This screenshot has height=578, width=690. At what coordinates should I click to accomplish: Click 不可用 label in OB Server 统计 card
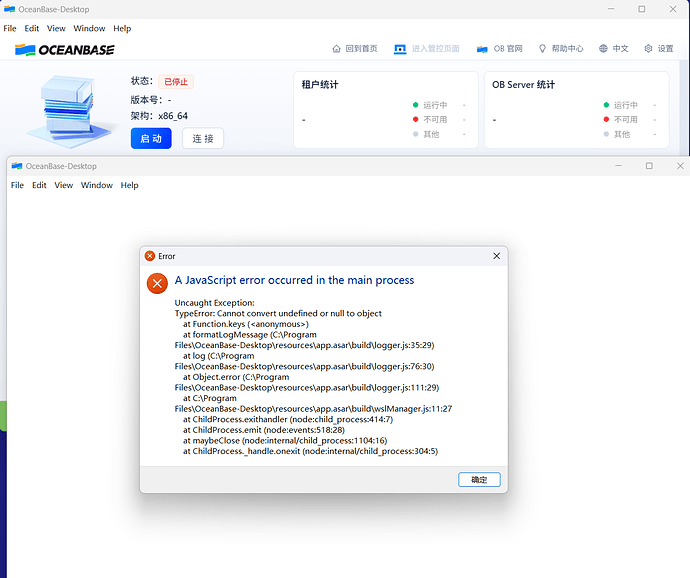click(626, 119)
